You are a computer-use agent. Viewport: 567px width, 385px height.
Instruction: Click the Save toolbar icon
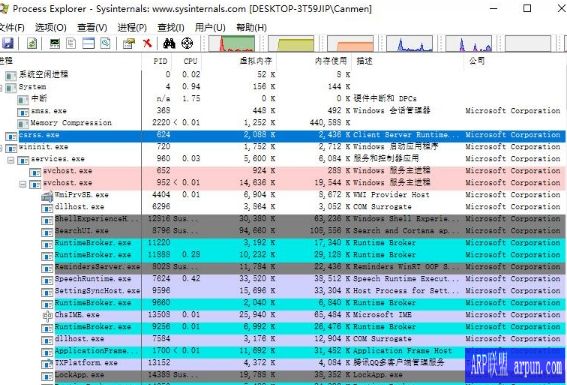coord(7,43)
